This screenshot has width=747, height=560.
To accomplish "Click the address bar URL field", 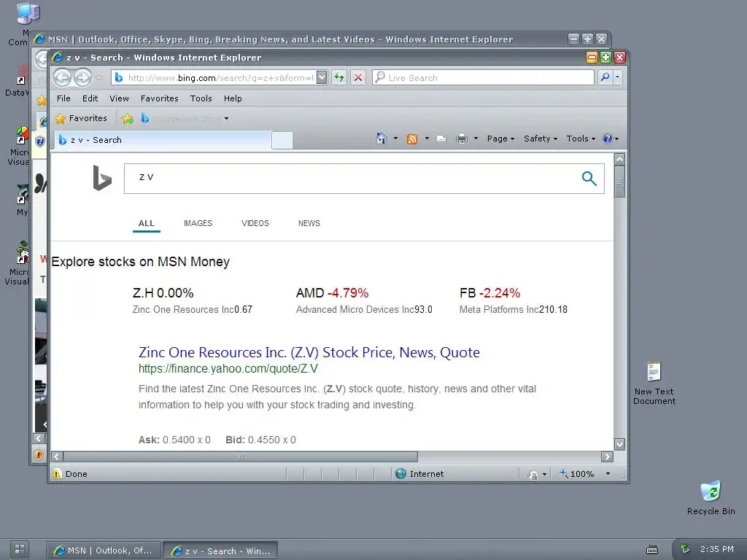I will click(214, 77).
